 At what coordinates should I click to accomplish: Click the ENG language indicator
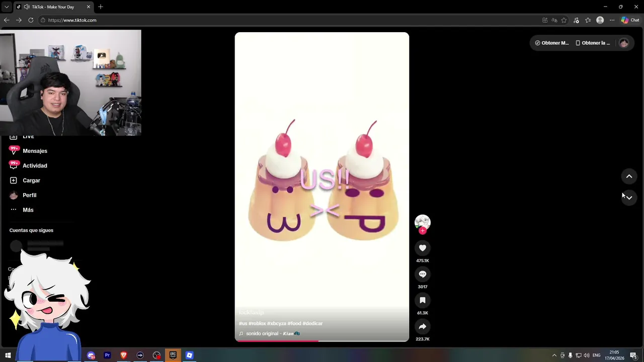coord(597,355)
